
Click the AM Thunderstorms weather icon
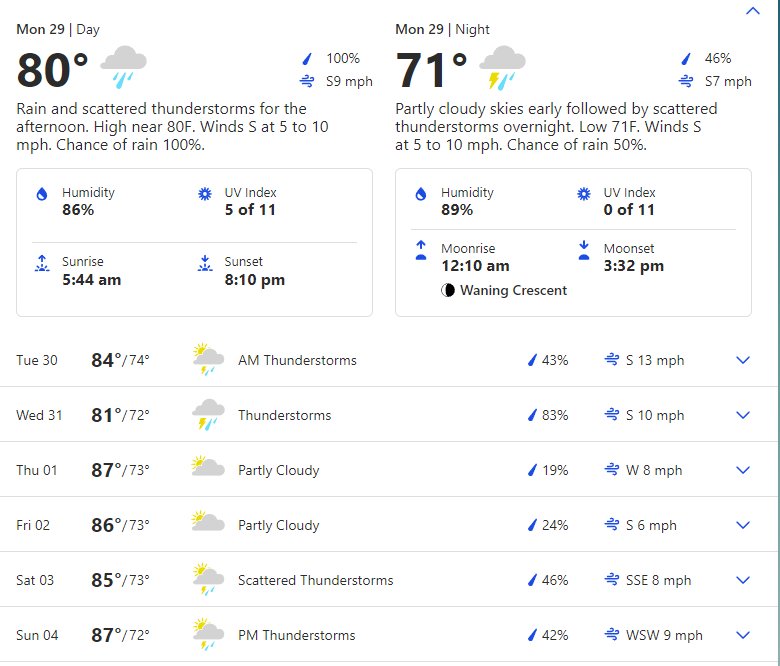[208, 359]
